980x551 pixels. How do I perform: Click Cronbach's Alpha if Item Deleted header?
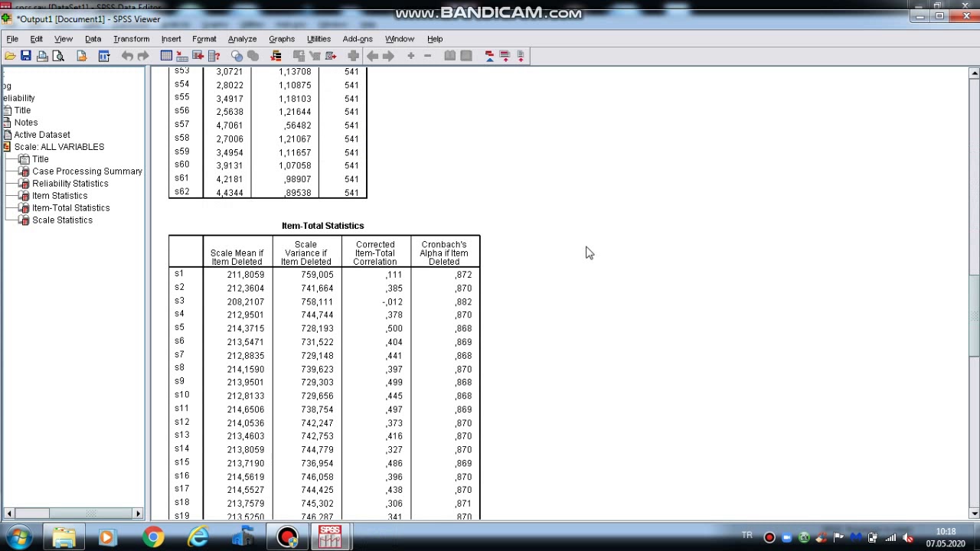[x=444, y=253]
